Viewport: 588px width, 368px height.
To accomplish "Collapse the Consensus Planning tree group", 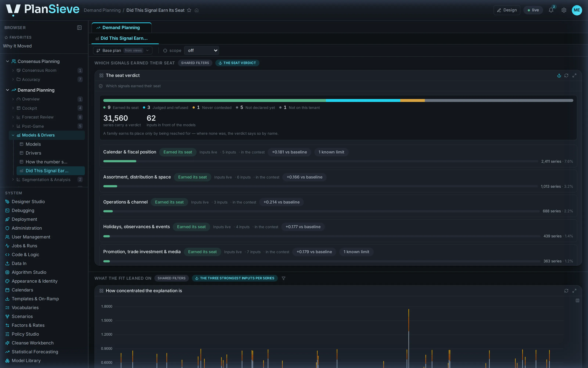I will click(x=8, y=61).
